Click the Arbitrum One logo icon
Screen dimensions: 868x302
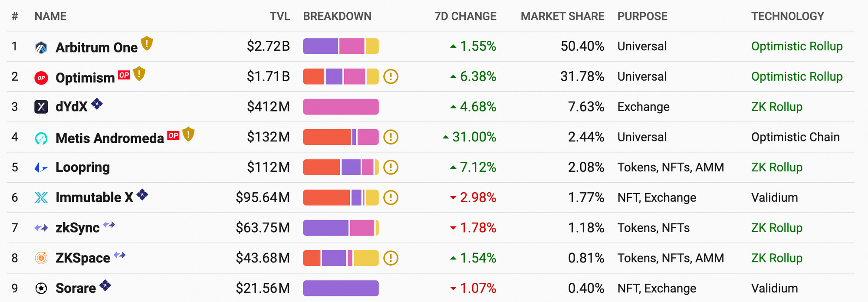click(x=41, y=47)
